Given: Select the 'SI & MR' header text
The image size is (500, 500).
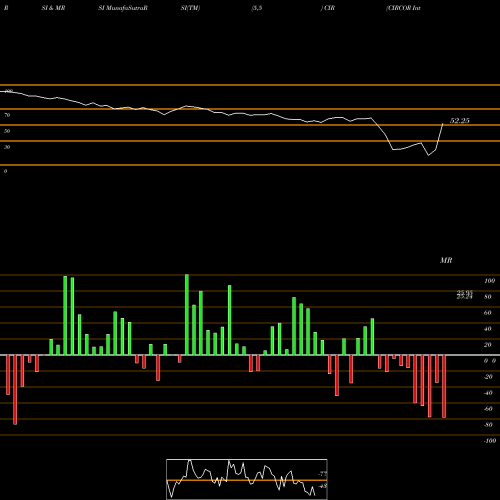Looking at the screenshot, I should point(53,8).
